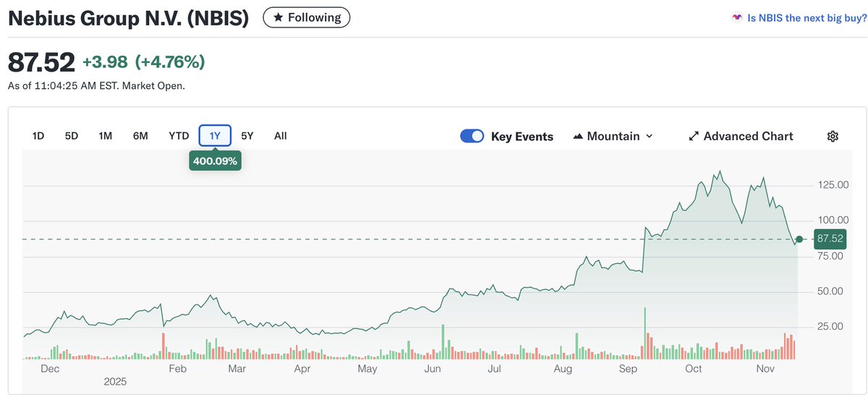
Task: Switch to the 1M range
Action: point(106,135)
